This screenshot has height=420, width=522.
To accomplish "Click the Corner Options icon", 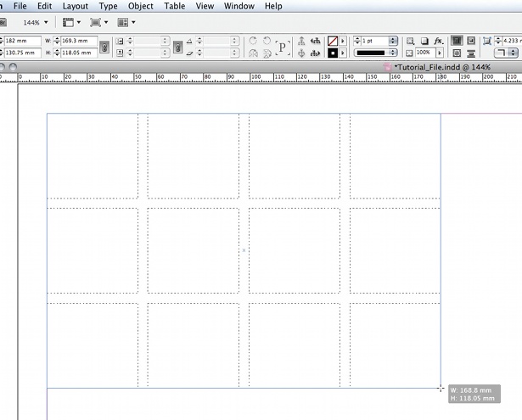I will click(487, 41).
